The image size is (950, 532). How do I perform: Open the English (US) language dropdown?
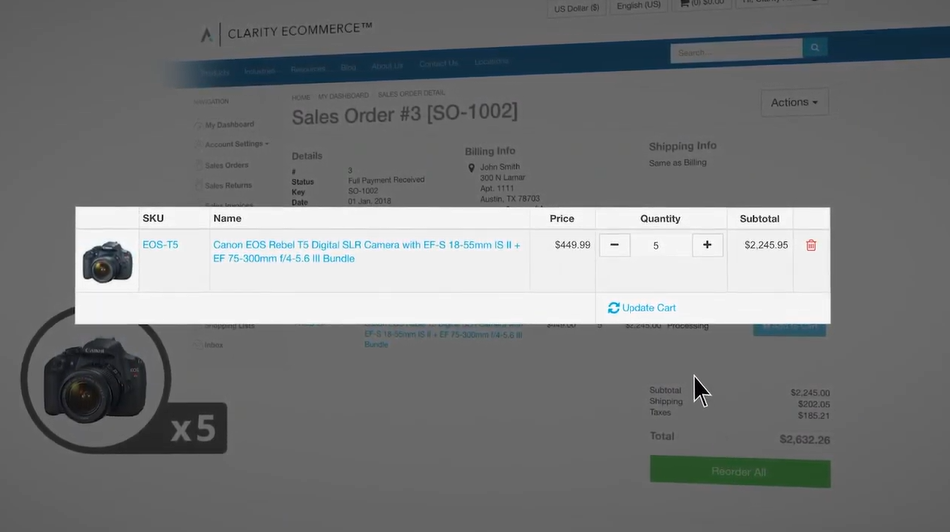[639, 5]
